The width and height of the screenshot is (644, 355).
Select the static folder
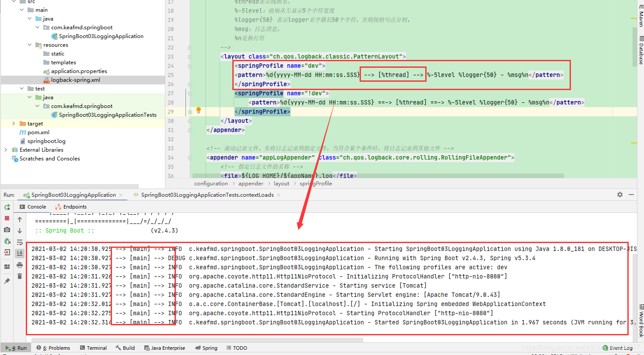tap(57, 53)
